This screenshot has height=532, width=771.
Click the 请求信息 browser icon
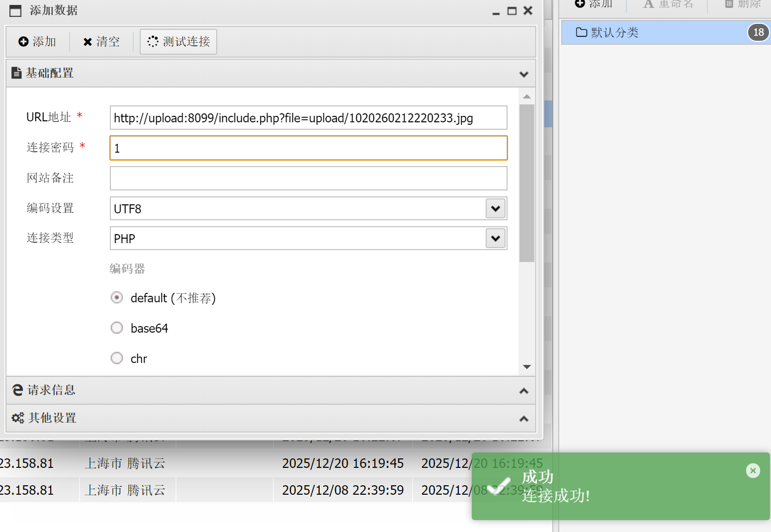click(18, 390)
